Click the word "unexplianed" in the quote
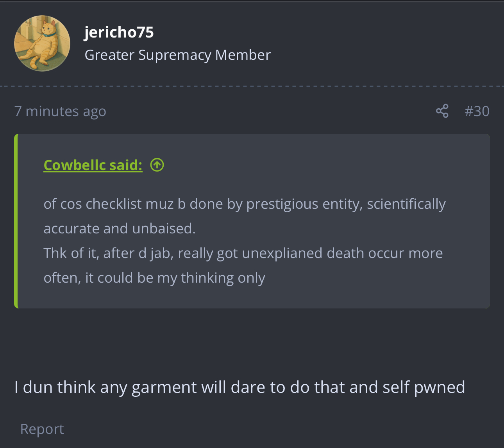This screenshot has width=504, height=448. point(282,254)
